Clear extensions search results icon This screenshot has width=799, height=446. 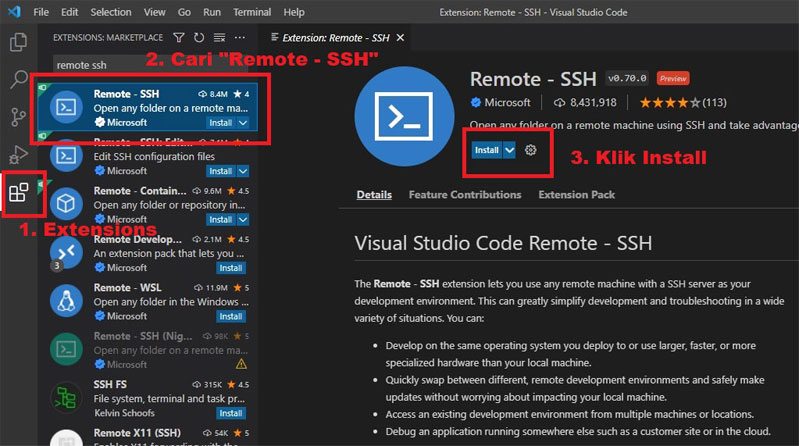(220, 38)
